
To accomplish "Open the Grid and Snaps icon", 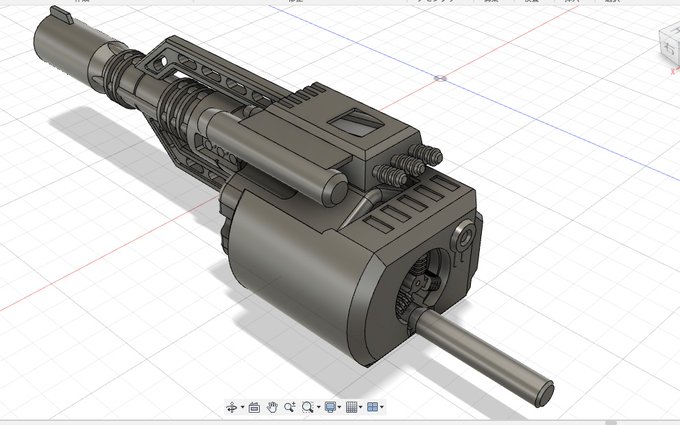I will click(x=352, y=407).
